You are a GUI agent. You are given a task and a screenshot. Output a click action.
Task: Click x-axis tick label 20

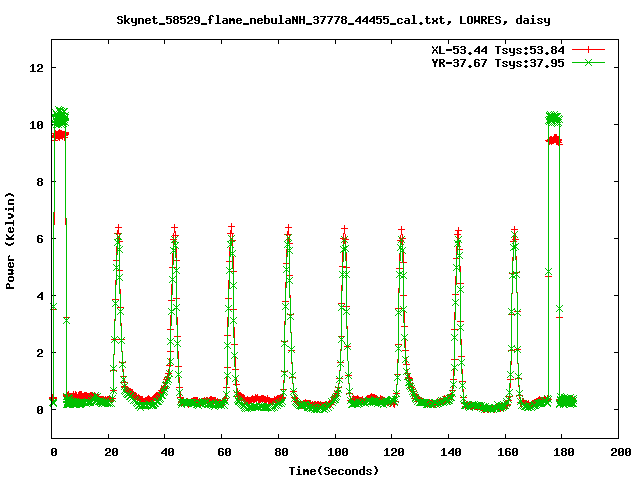point(111,452)
